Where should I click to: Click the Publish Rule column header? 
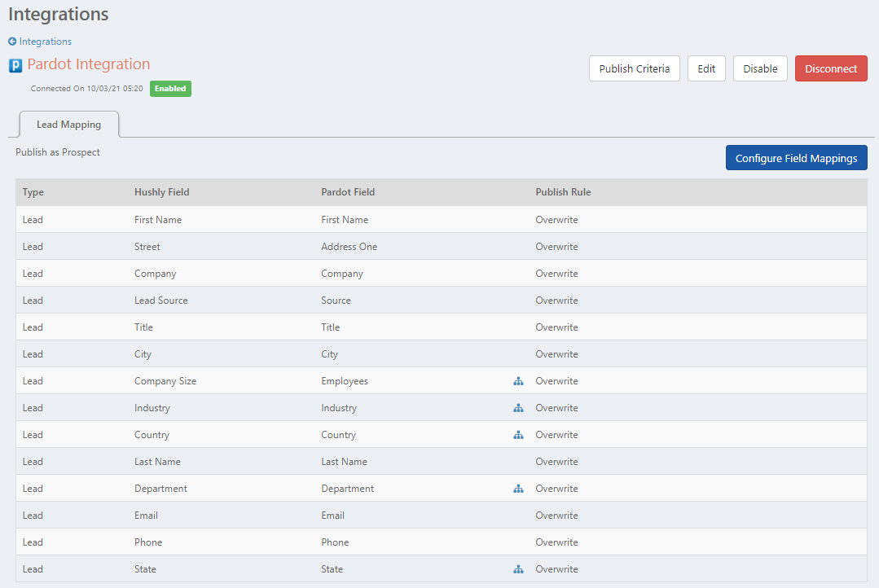[563, 192]
